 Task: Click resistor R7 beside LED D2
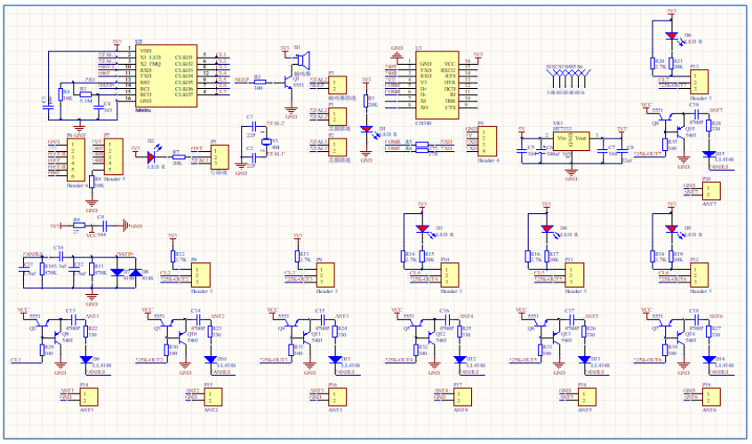[x=177, y=156]
